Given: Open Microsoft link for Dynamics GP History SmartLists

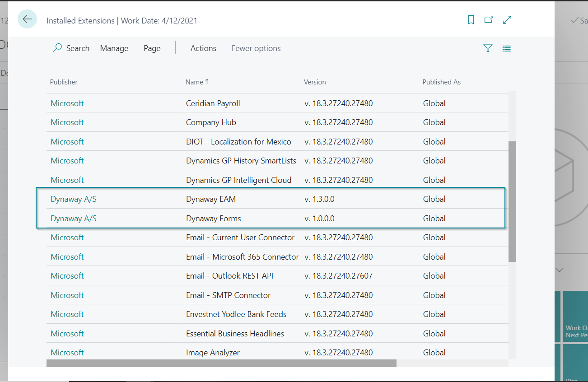Looking at the screenshot, I should click(67, 161).
